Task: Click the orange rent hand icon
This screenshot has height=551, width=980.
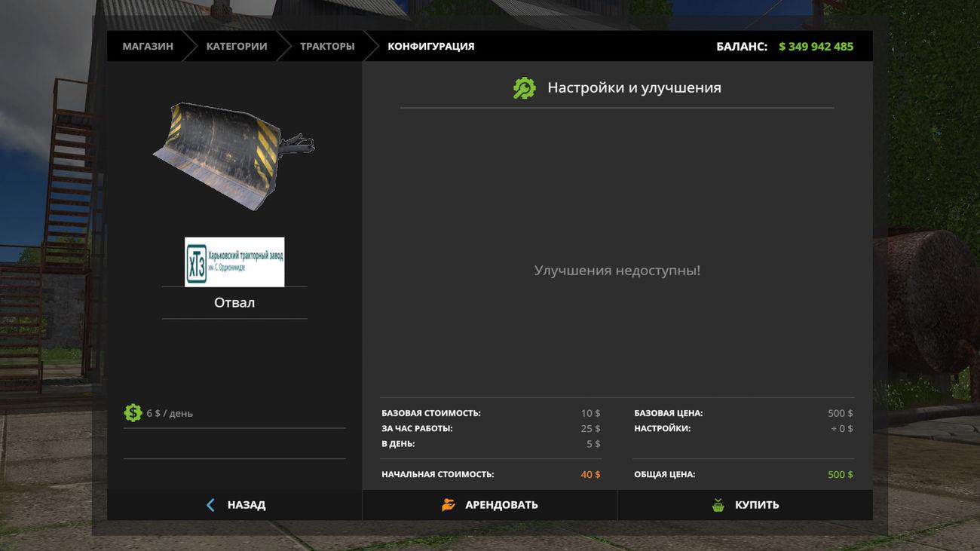Action: (x=449, y=505)
